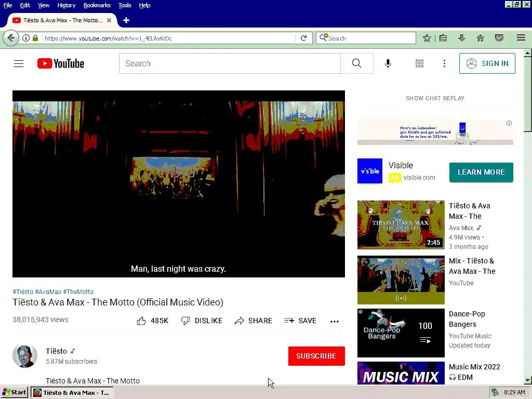Open more actions ellipsis under the video
Screen dimensions: 532x399
click(x=335, y=321)
